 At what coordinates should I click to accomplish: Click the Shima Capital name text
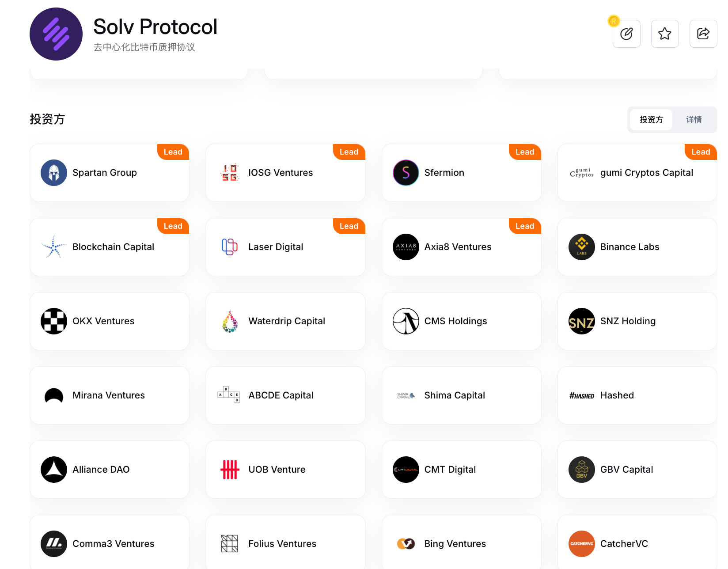pos(455,395)
